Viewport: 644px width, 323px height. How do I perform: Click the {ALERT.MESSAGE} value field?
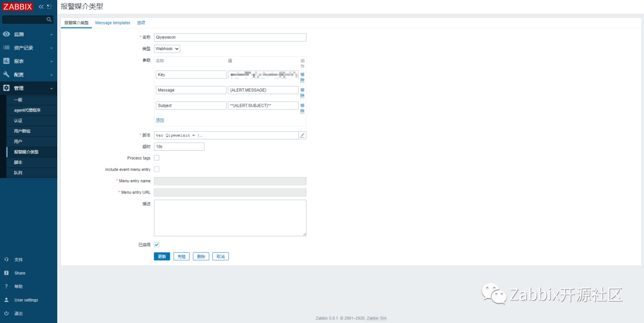263,90
